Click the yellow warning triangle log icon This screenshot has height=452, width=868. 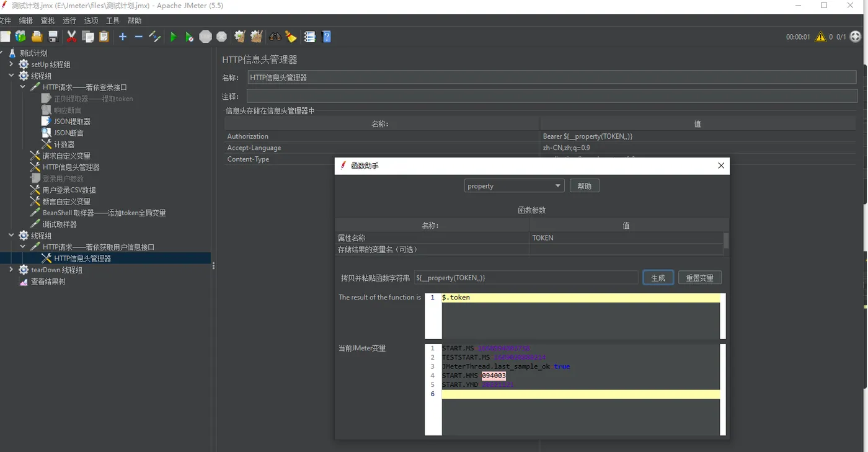click(820, 37)
